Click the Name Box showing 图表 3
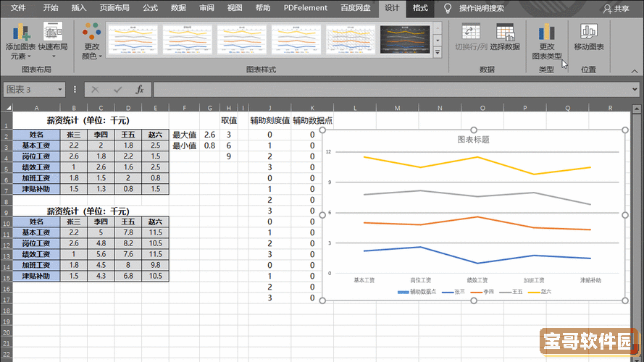This screenshot has height=362, width=644. coord(30,90)
